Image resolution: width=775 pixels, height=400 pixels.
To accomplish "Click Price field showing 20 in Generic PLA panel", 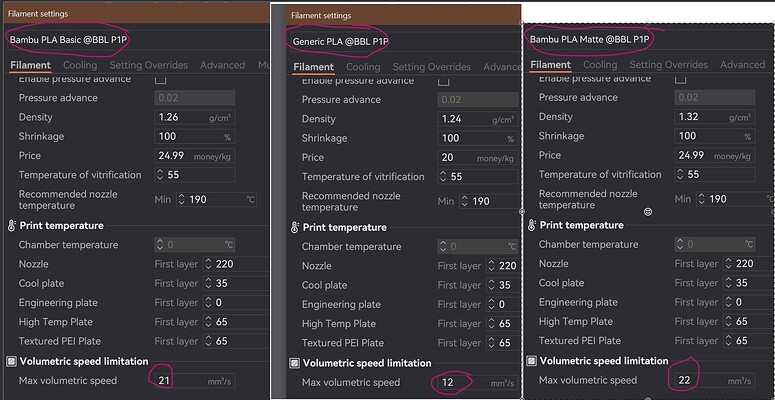I will [478, 158].
